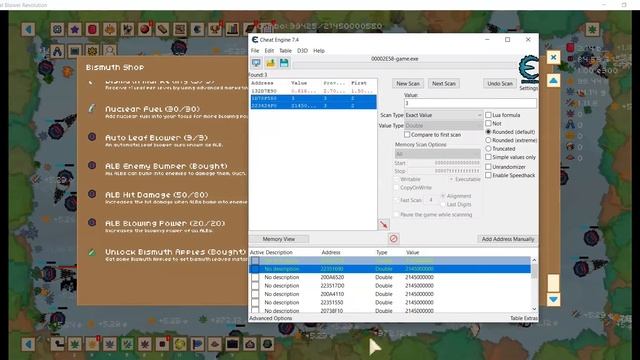Click the save floppy disk icon in Cheat Engine
This screenshot has width=640, height=360.
[x=284, y=63]
